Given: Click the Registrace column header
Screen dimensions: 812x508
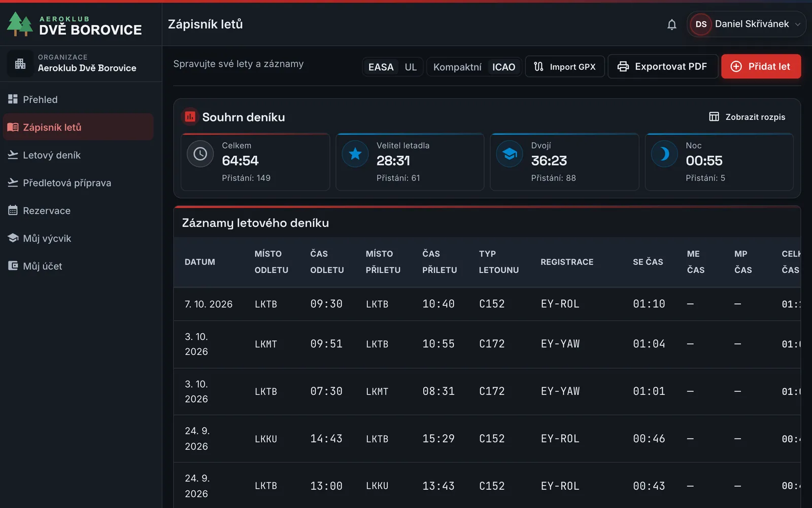Looking at the screenshot, I should (x=567, y=262).
